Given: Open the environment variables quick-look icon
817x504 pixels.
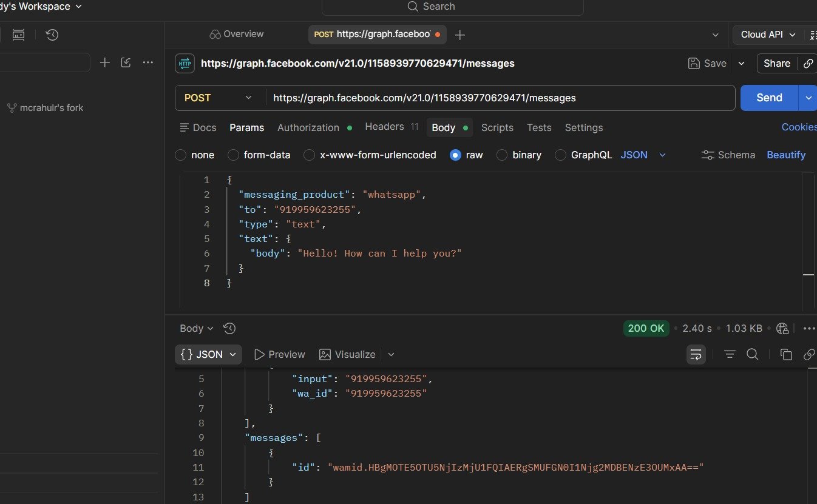Looking at the screenshot, I should click(813, 35).
